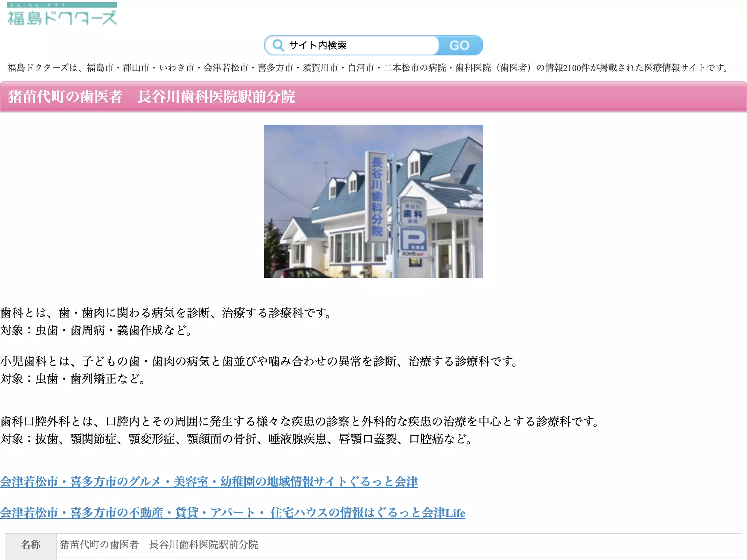Select the line 歯科とは、歯・歯肉に関わる病気
This screenshot has width=747, height=560.
pos(166,313)
